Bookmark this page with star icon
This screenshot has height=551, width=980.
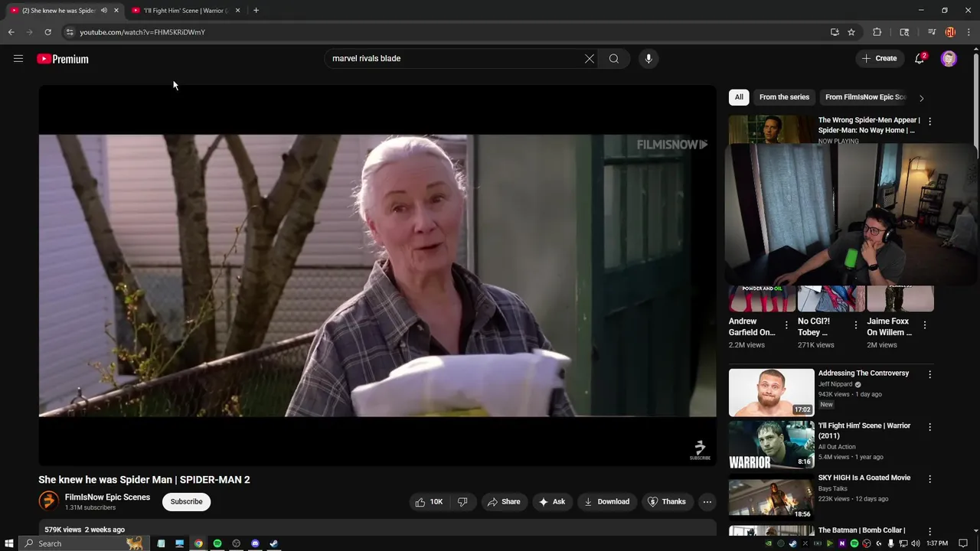coord(851,32)
